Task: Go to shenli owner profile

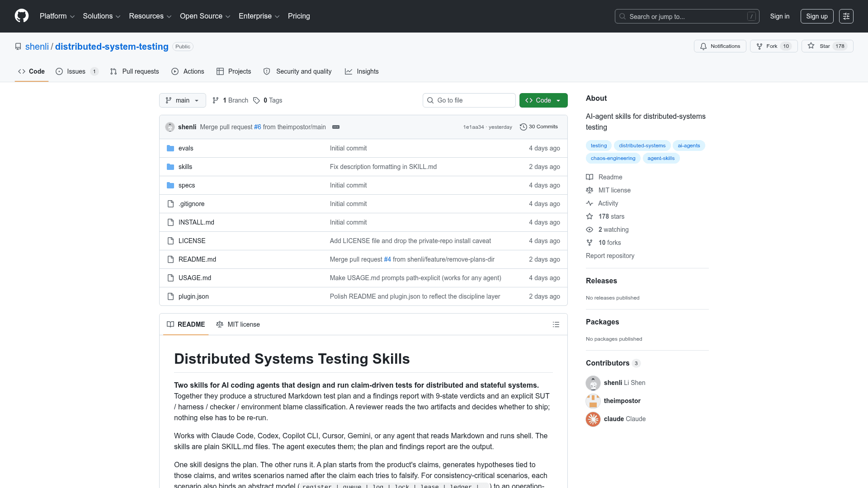Action: tap(37, 47)
